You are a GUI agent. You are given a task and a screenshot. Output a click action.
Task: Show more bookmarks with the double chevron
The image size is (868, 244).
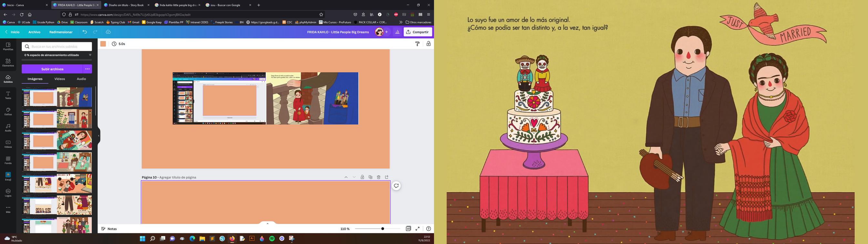pos(401,22)
